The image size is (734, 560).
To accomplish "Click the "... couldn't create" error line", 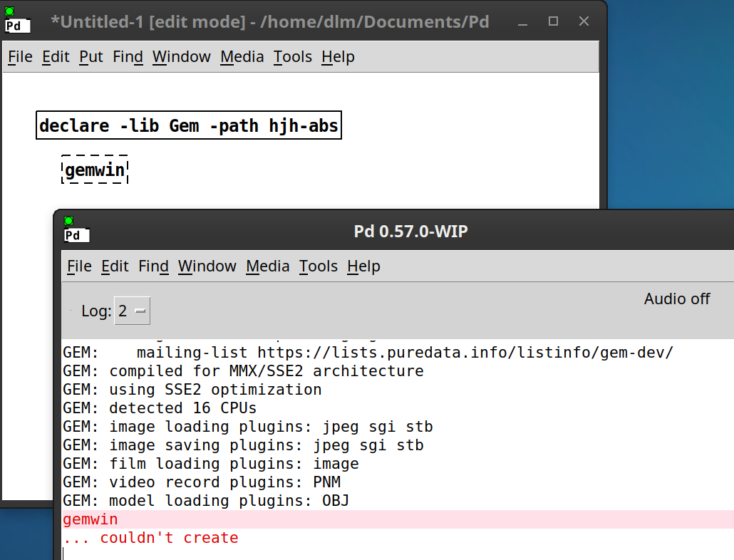I will tap(151, 537).
